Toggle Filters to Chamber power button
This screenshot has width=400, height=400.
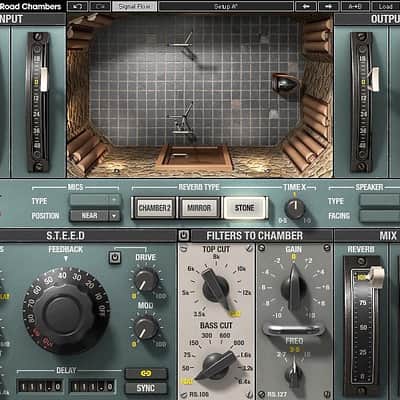pyautogui.click(x=184, y=236)
